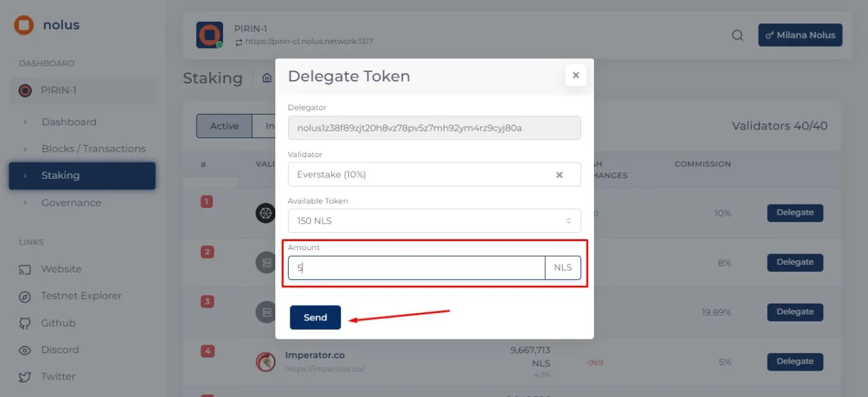
Task: Click validator avatar icon on row one
Action: click(x=266, y=213)
